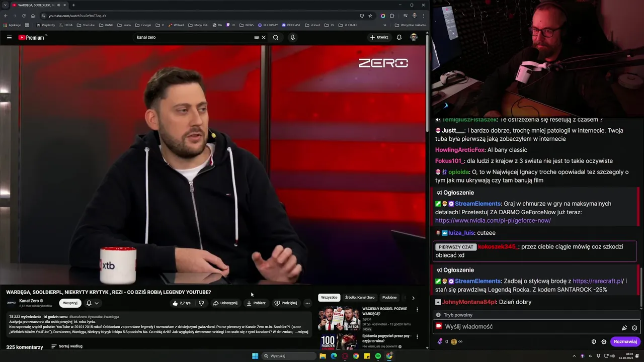Download the video with Pobierz
This screenshot has height=362, width=644.
[x=256, y=303]
